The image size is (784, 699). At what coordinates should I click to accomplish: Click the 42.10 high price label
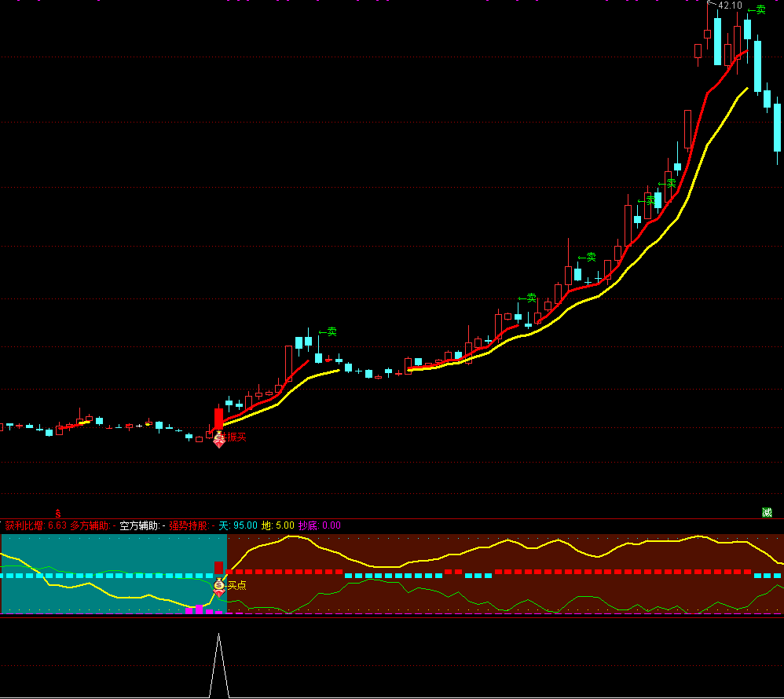click(x=730, y=5)
